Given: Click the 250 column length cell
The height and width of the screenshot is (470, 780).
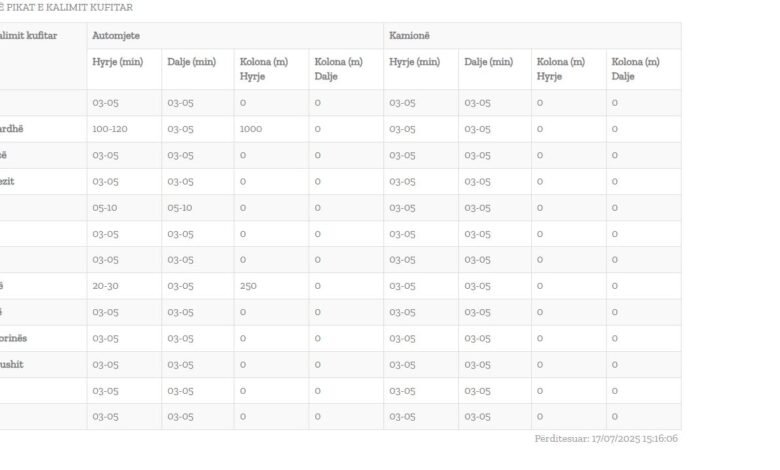Looking at the screenshot, I should (248, 286).
